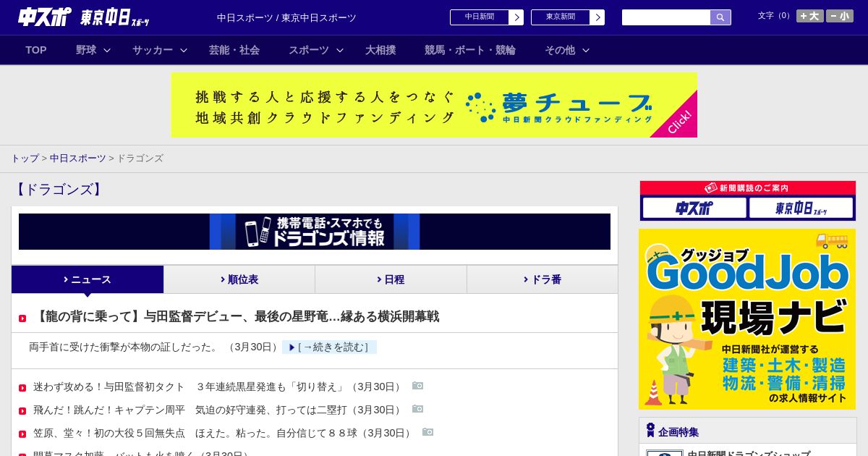
Task: Expand the 野球 navigation dropdown
Action: click(107, 51)
